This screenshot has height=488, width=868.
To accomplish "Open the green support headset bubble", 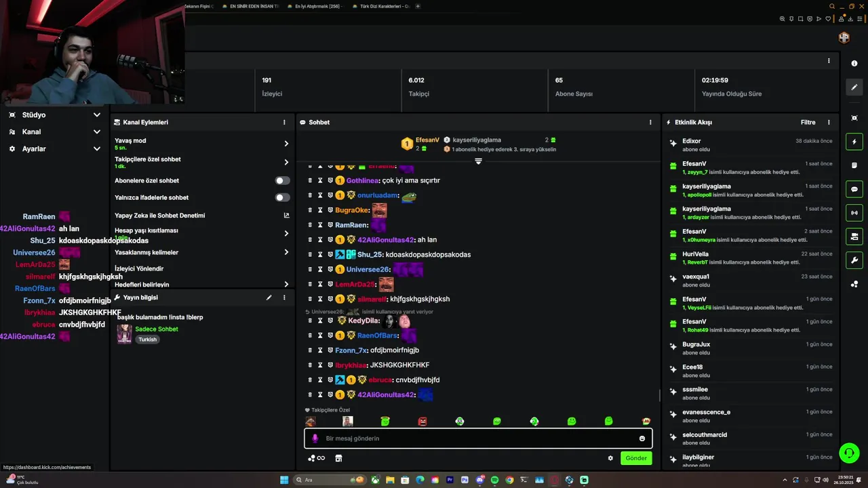I will click(848, 452).
